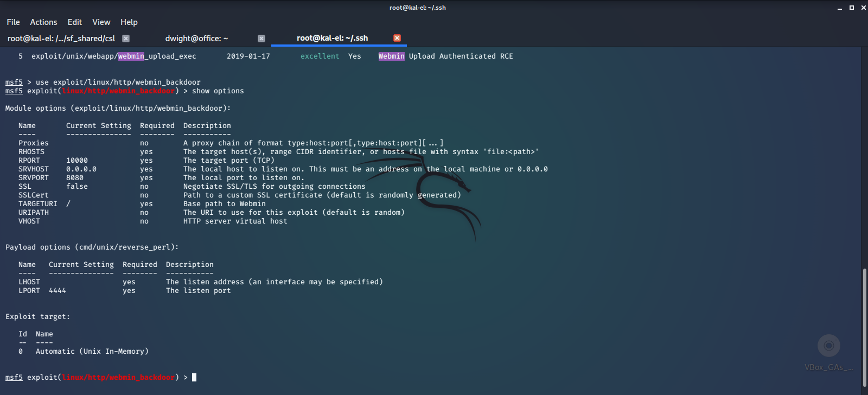The image size is (868, 395).
Task: Click 'Base path to Webmin' description
Action: (x=225, y=204)
